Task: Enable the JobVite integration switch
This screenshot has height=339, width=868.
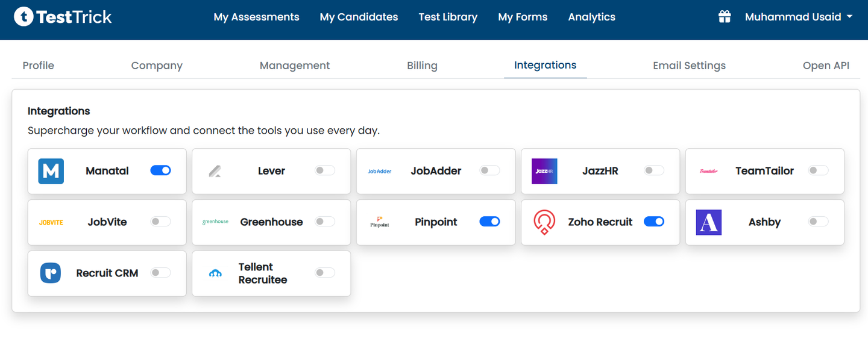Action: click(160, 222)
